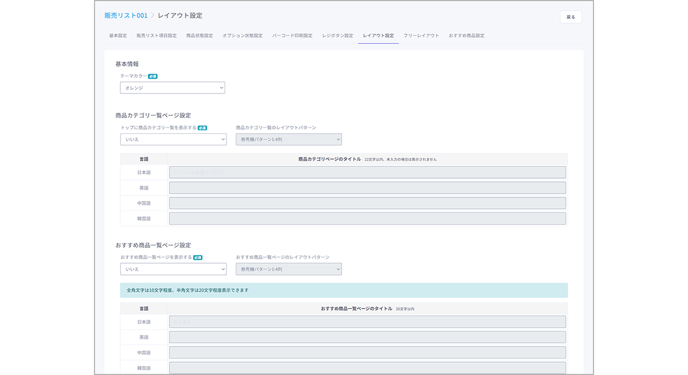
Task: Focus 英語 field for 商品カテゴリページのタイトル
Action: 368,188
